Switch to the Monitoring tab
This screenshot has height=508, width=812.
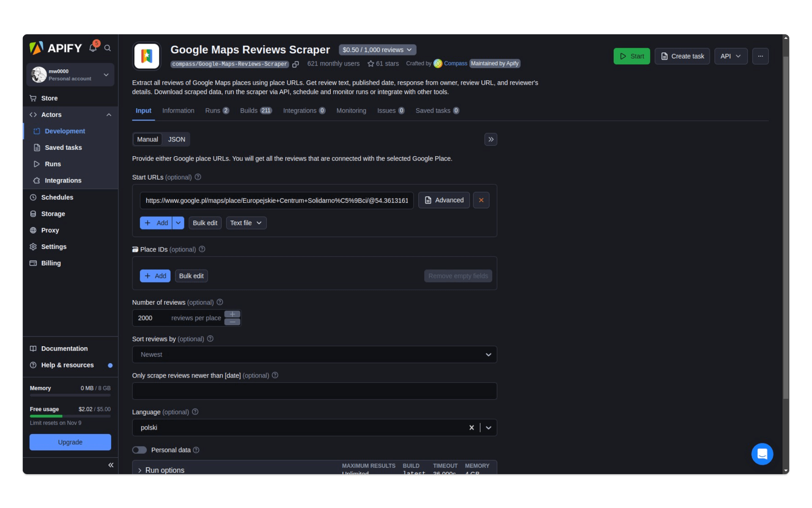click(351, 110)
